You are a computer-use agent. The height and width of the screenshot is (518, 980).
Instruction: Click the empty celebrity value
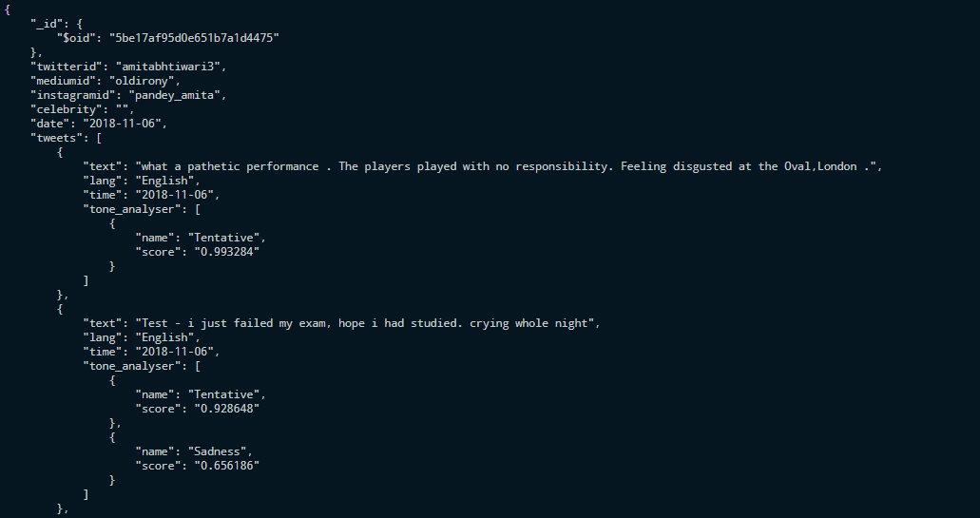coord(122,109)
